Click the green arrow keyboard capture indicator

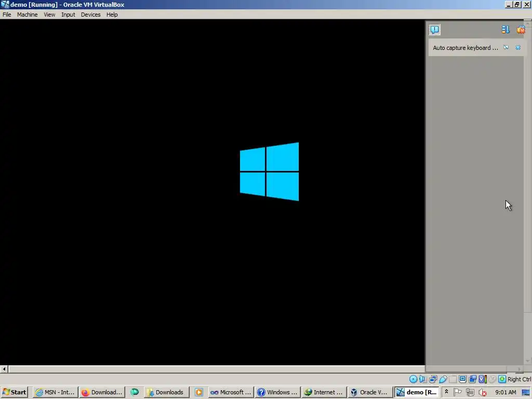(x=502, y=379)
